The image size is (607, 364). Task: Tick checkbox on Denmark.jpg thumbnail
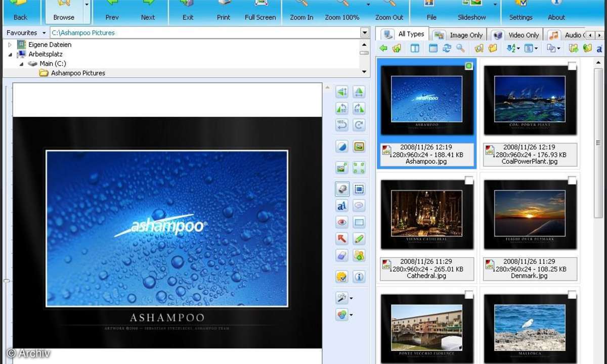(x=572, y=180)
